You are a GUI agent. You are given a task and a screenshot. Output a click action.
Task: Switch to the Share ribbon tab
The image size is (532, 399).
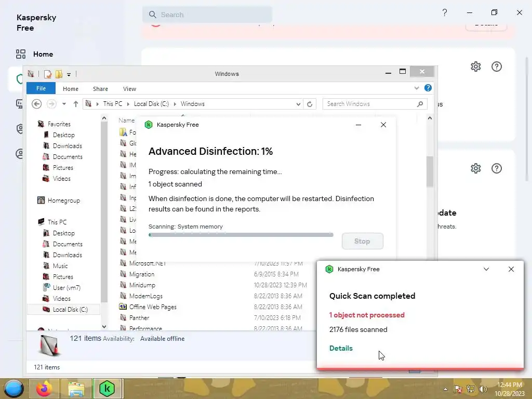pos(100,89)
